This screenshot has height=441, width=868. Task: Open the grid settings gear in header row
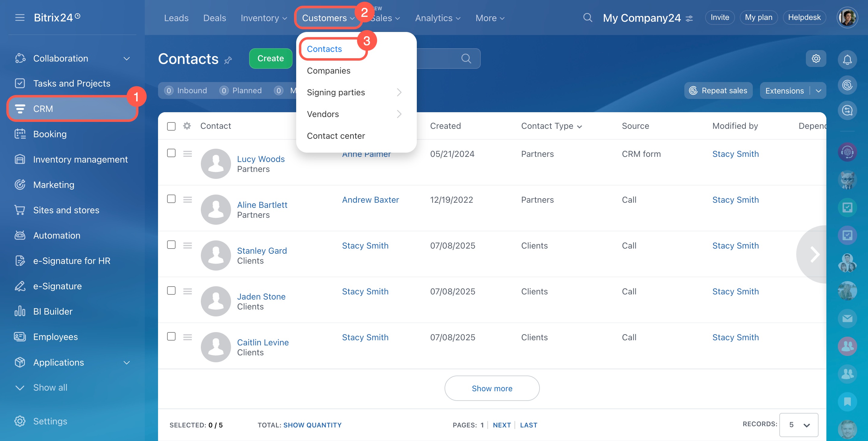click(187, 126)
